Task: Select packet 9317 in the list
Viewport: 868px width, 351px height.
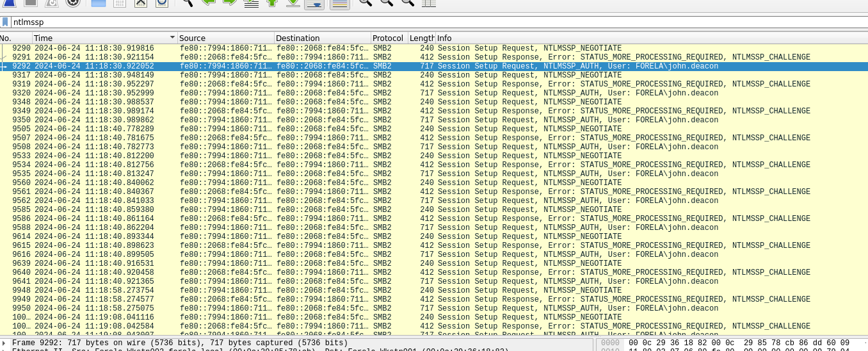Action: tap(434, 75)
